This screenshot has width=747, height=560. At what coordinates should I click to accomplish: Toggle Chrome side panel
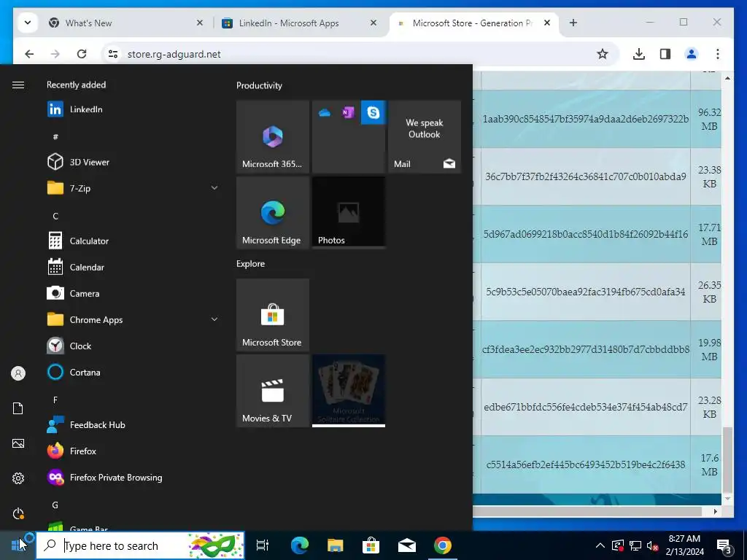point(665,54)
